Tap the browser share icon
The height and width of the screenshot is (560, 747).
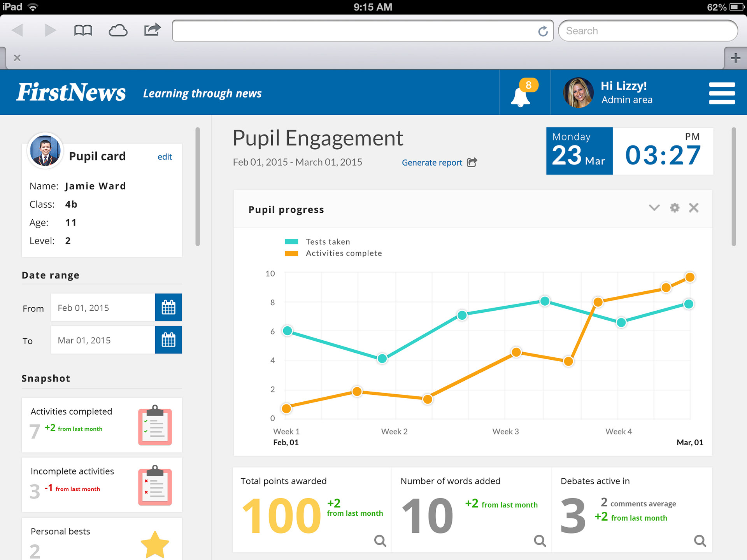(152, 30)
